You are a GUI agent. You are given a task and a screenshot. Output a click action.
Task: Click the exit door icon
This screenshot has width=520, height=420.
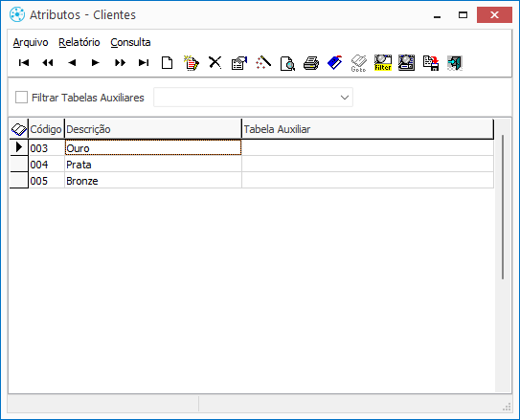pyautogui.click(x=455, y=63)
